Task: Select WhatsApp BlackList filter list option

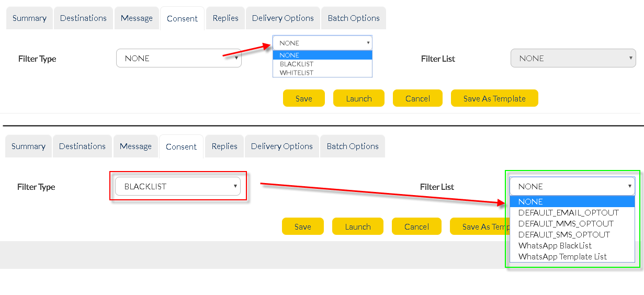Action: pos(555,246)
